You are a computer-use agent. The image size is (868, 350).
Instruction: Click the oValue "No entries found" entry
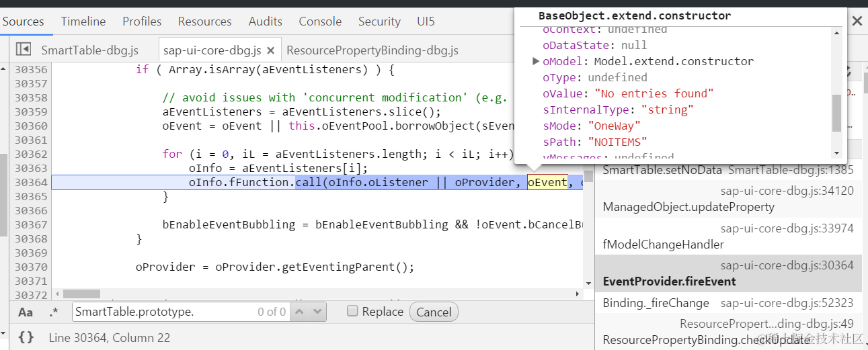[x=628, y=93]
